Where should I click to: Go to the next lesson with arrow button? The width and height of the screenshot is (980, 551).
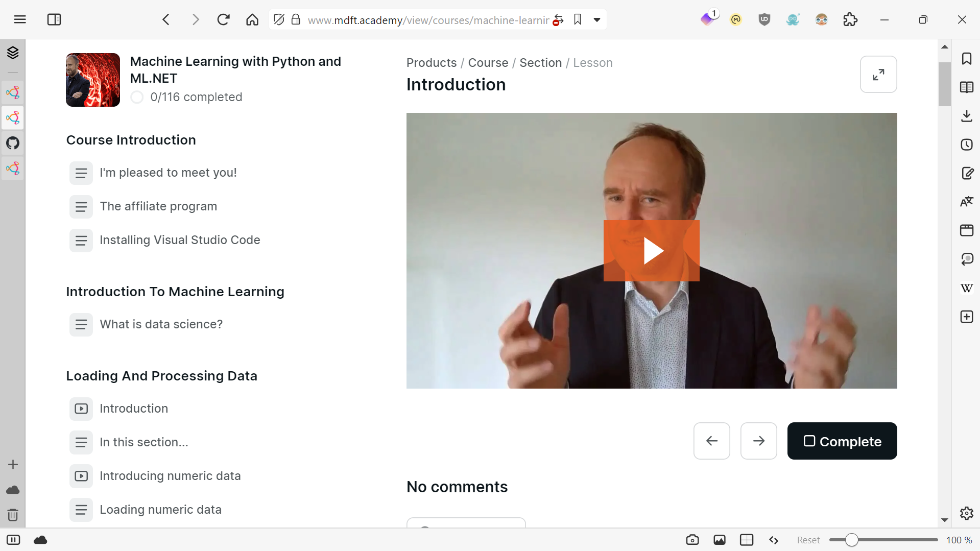click(758, 441)
